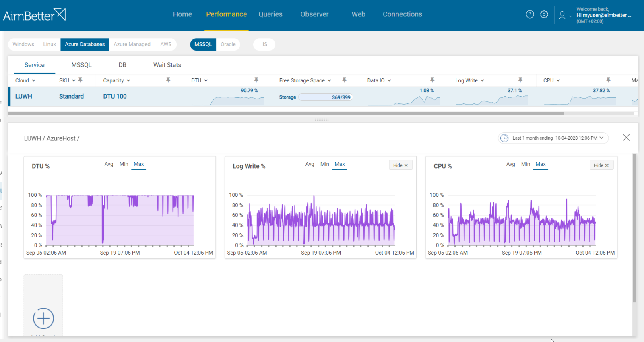Close the LUWH detail panel with X
The width and height of the screenshot is (644, 342).
coord(626,138)
